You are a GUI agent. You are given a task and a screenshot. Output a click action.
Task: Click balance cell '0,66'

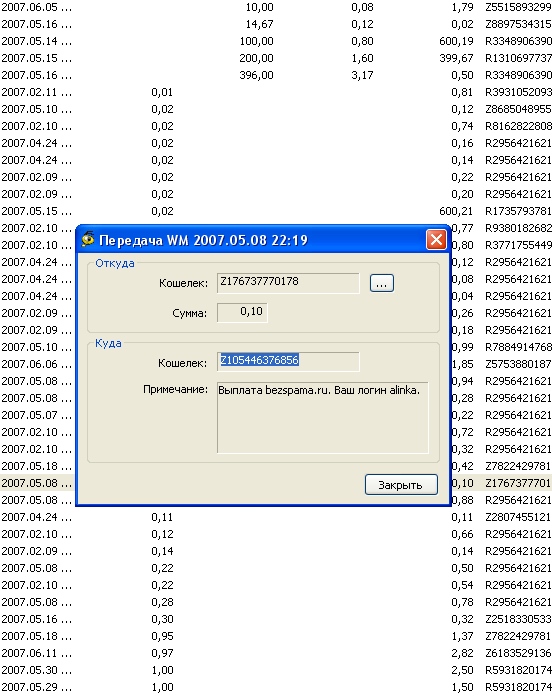pyautogui.click(x=462, y=534)
